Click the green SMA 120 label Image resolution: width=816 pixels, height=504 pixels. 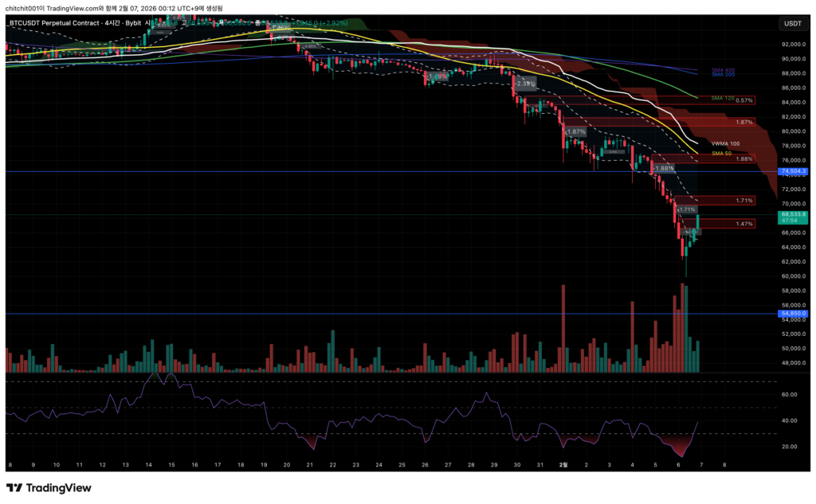[x=722, y=98]
